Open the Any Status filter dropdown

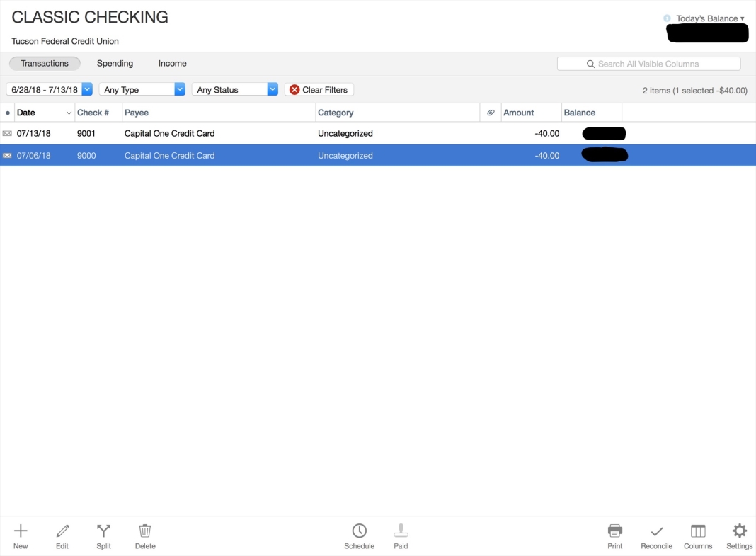click(x=273, y=89)
